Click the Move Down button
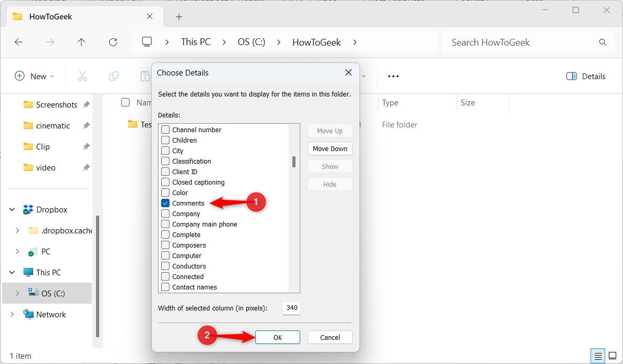 330,149
